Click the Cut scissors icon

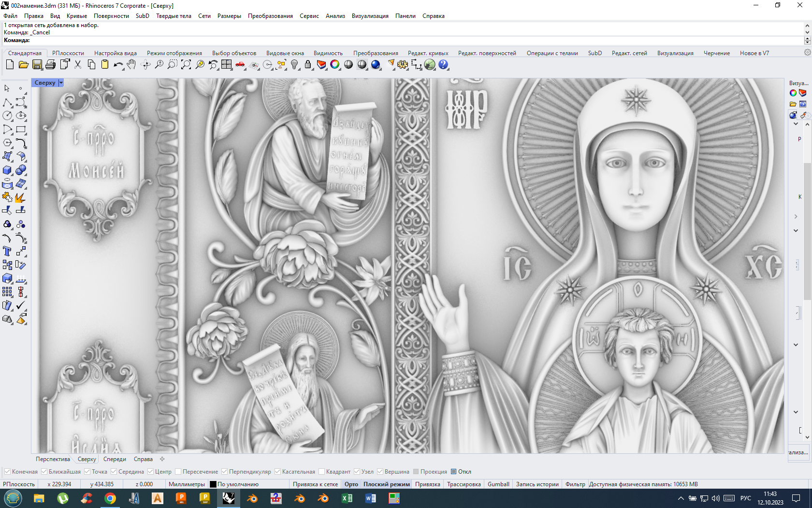click(x=78, y=64)
